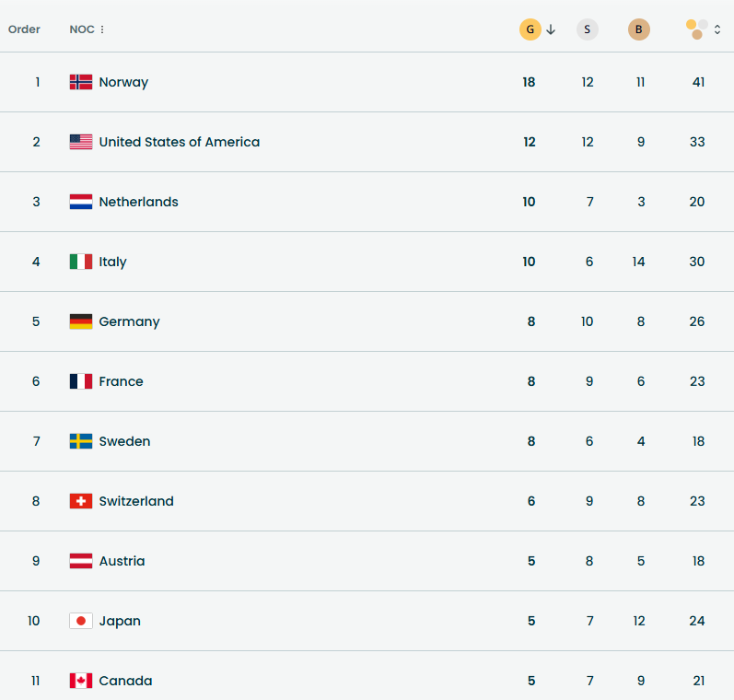
Task: Click the bronze medal header icon
Action: coord(639,29)
